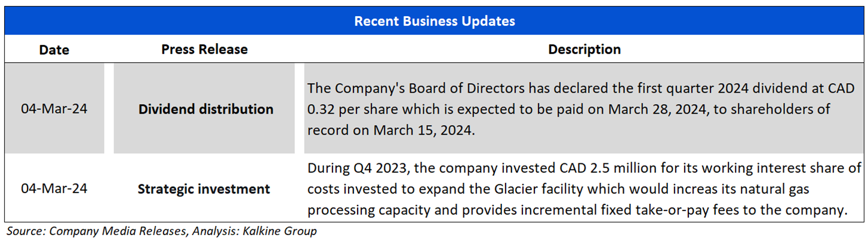Select the Press Release column header
Viewport: 868px width, 244px height.
(x=204, y=49)
